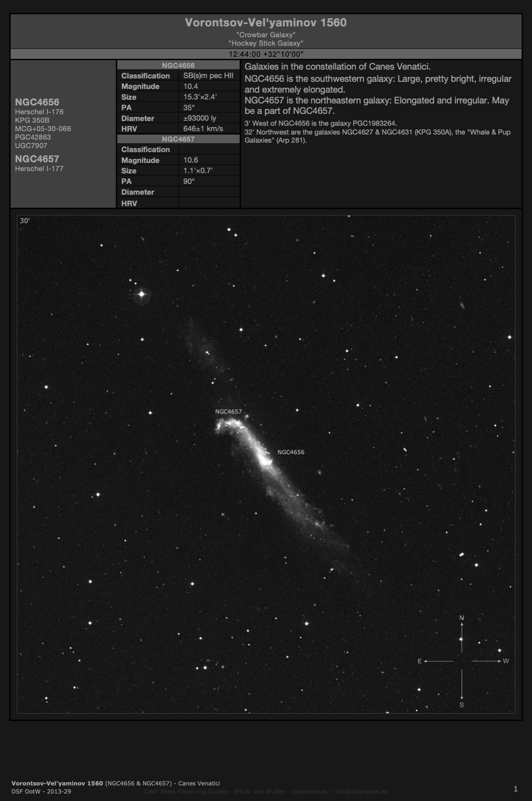The height and width of the screenshot is (801, 532).
Task: Click the NGC4656 magnitude value 10.4
Action: pos(191,86)
